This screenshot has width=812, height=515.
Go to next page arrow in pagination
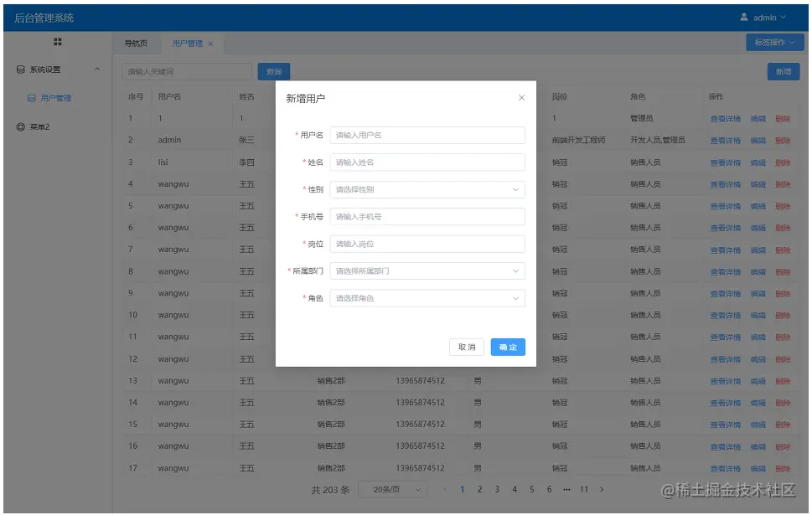(601, 489)
